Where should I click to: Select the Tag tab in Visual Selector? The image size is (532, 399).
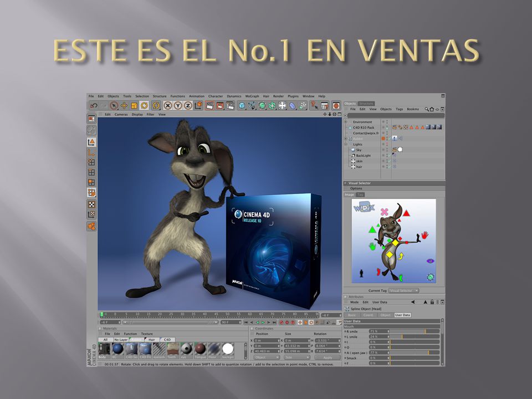tap(360, 195)
